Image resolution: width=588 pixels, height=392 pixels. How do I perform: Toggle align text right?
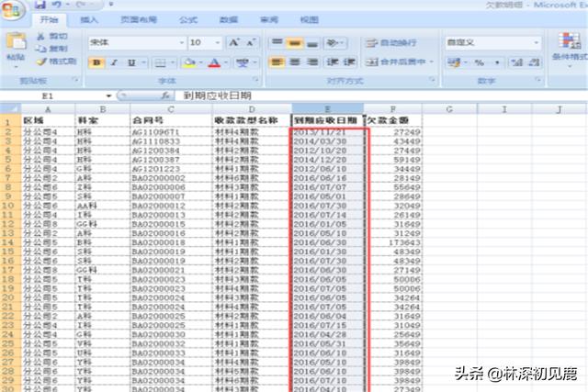pyautogui.click(x=312, y=62)
